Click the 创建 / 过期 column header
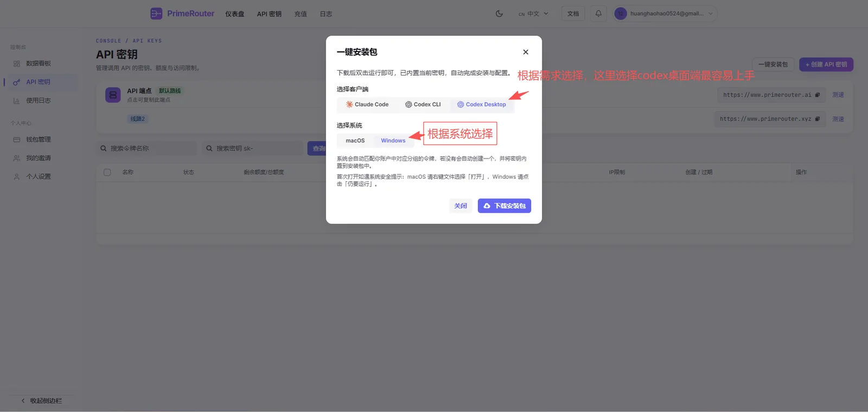The height and width of the screenshot is (412, 868). 699,172
